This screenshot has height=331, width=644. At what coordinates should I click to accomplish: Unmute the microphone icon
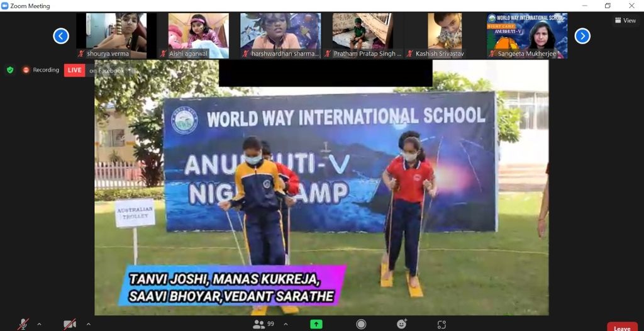tap(23, 325)
